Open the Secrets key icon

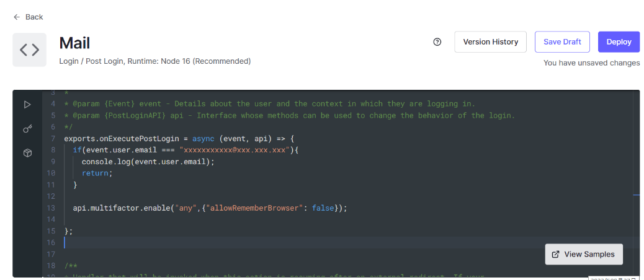click(x=27, y=129)
